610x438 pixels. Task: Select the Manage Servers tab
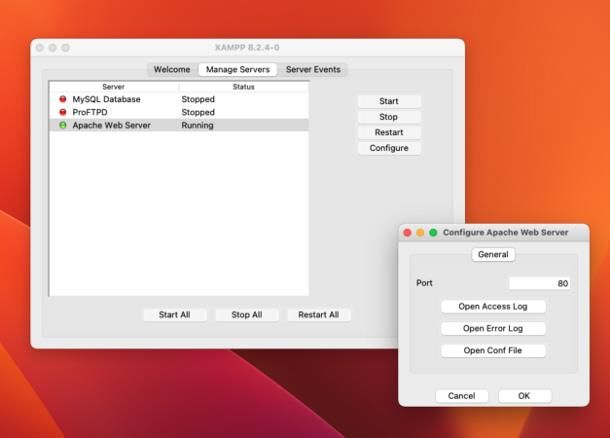click(238, 70)
